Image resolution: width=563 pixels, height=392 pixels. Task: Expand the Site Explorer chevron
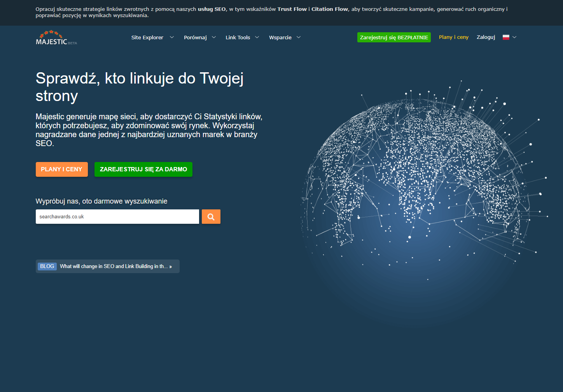(172, 37)
